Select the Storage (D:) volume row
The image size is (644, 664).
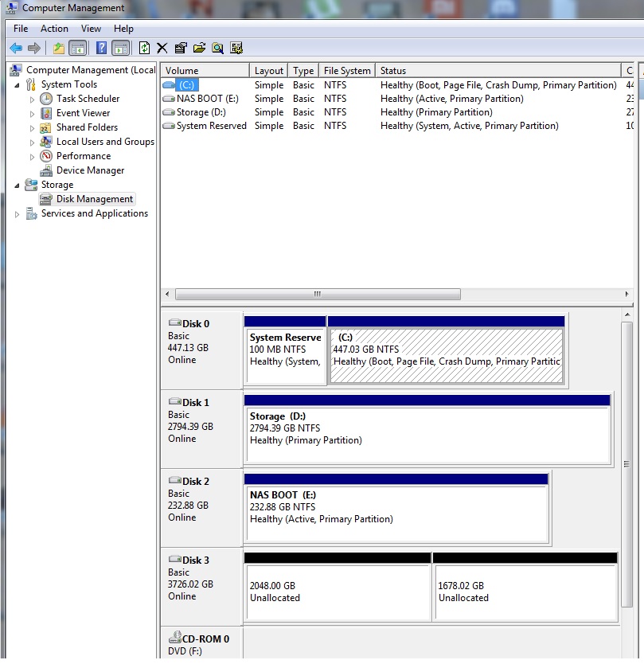396,112
